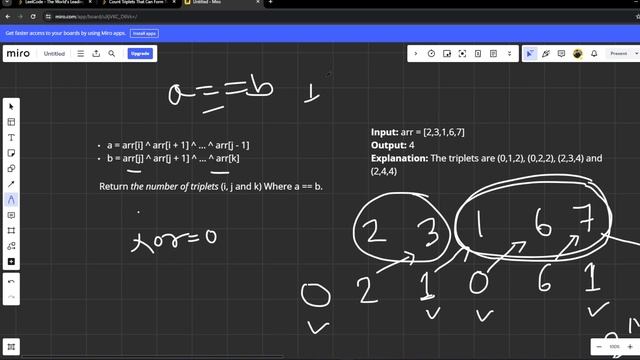640x360 pixels.
Task: Click the user avatar in top bar
Action: 578,53
